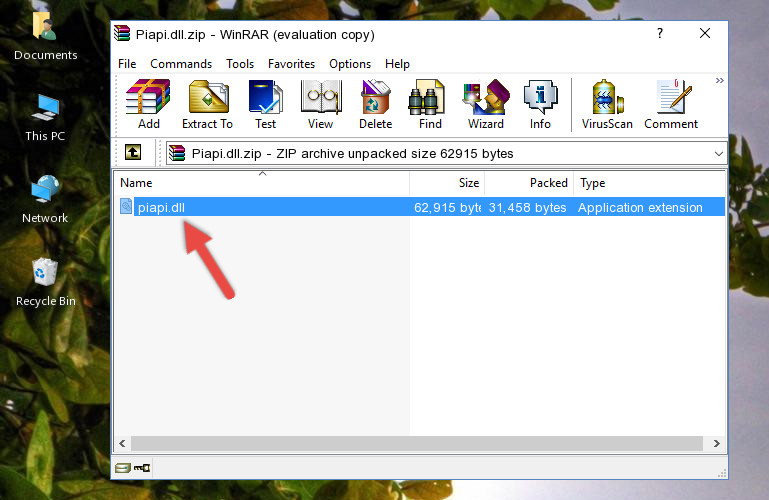
Task: Click the drive icon in status bar
Action: click(123, 468)
